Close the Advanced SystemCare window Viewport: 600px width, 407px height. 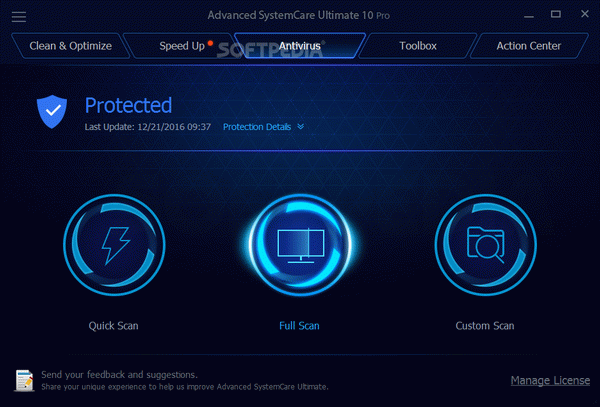[585, 14]
